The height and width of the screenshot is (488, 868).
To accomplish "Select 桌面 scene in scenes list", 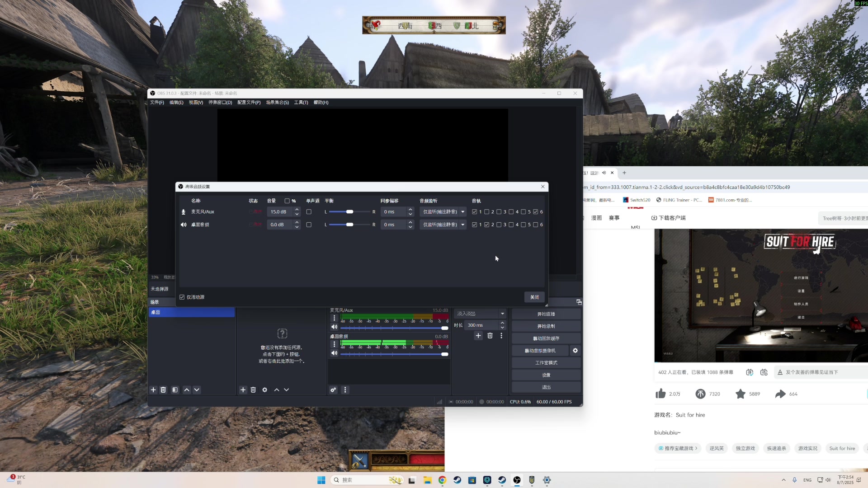I will click(192, 312).
